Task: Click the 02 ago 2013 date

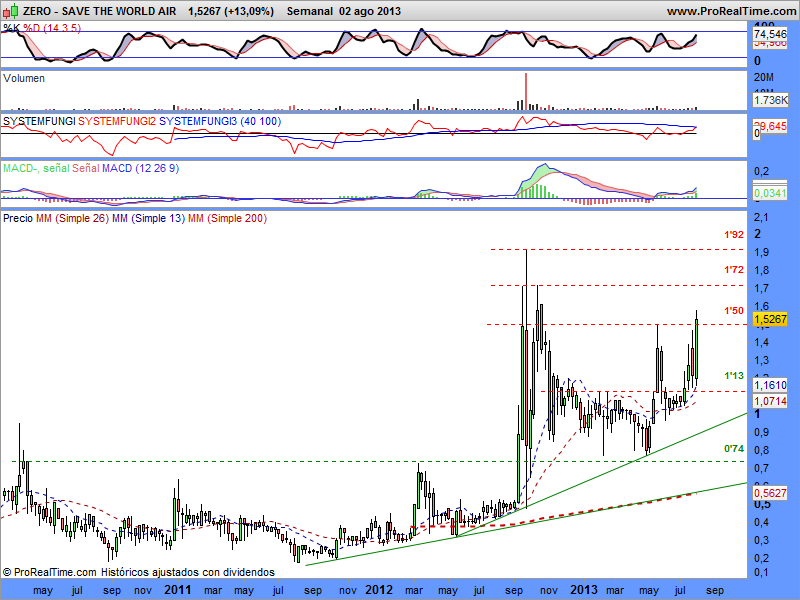Action: tap(370, 11)
